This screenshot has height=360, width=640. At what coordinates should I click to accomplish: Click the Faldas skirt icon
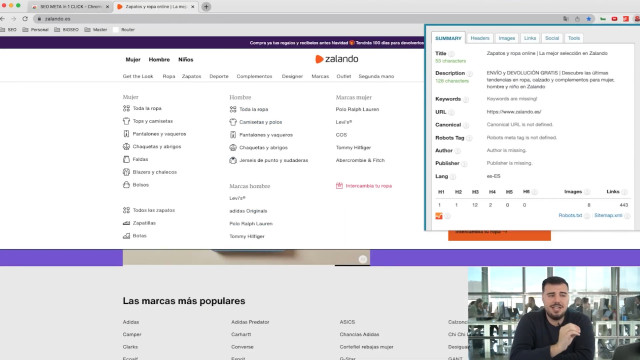126,159
